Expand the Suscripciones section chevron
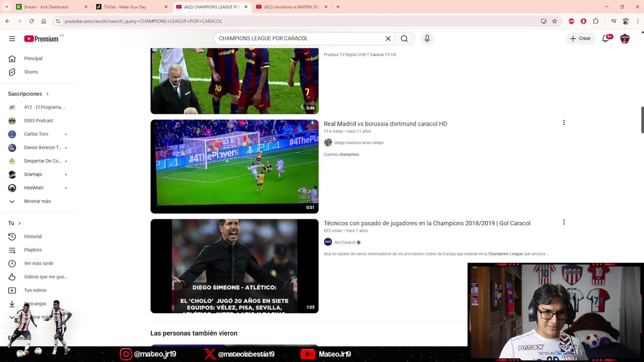The height and width of the screenshot is (362, 644). (47, 94)
